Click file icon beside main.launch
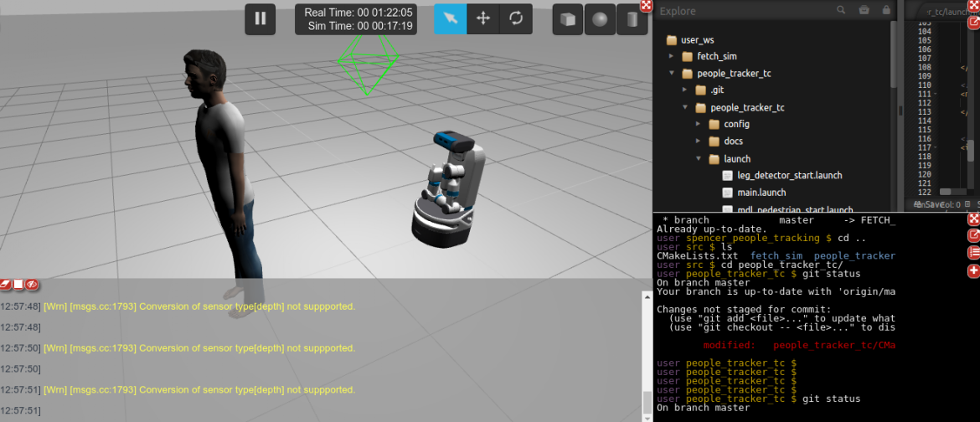980x422 pixels. 727,193
